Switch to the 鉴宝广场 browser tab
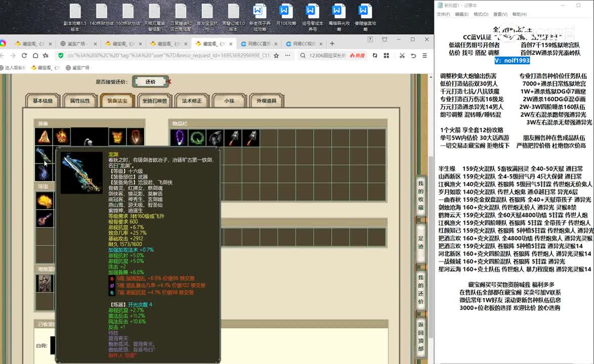 pyautogui.click(x=76, y=44)
